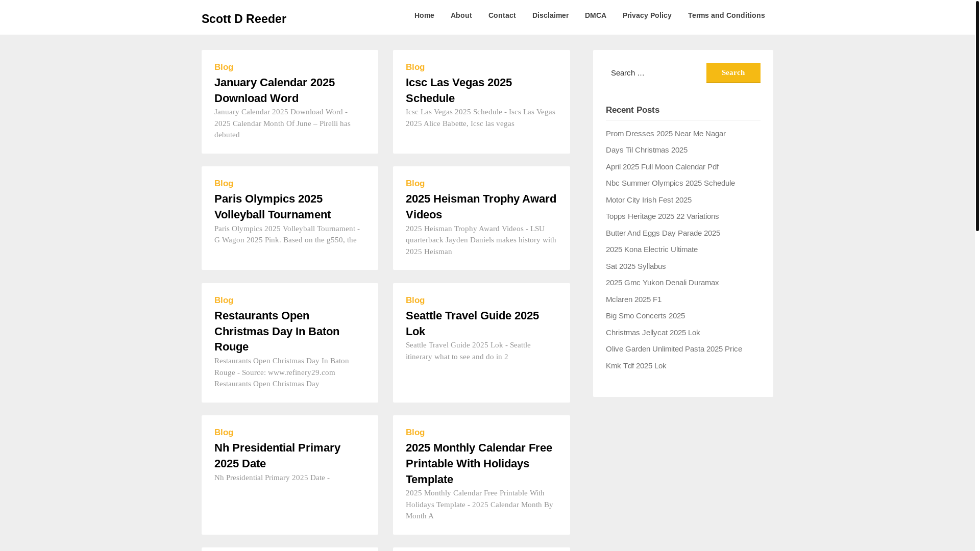Image resolution: width=980 pixels, height=551 pixels.
Task: Open recent post Topps Heritage 2025 22 Variations
Action: tap(662, 216)
